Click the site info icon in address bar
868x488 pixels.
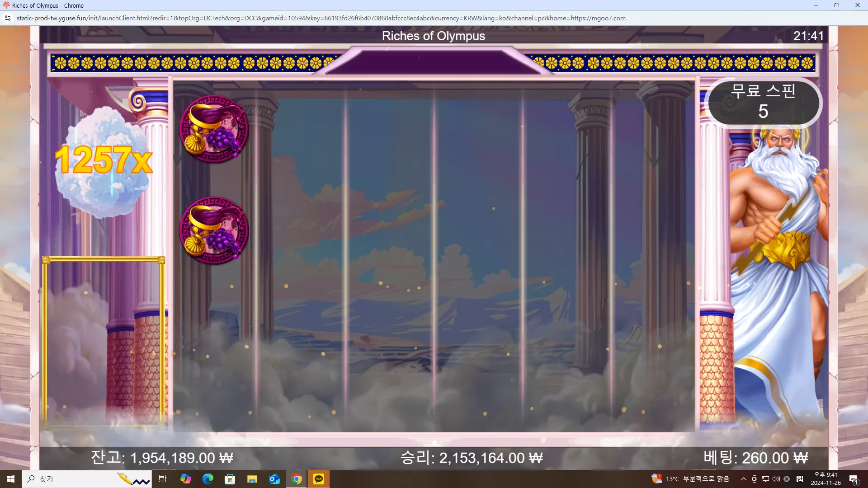tap(8, 18)
